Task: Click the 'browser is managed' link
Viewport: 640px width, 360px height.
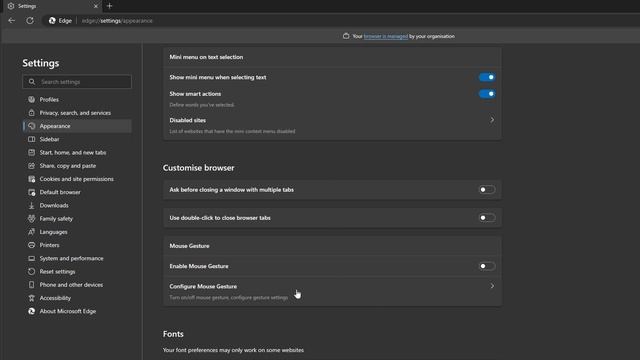Action: (386, 36)
